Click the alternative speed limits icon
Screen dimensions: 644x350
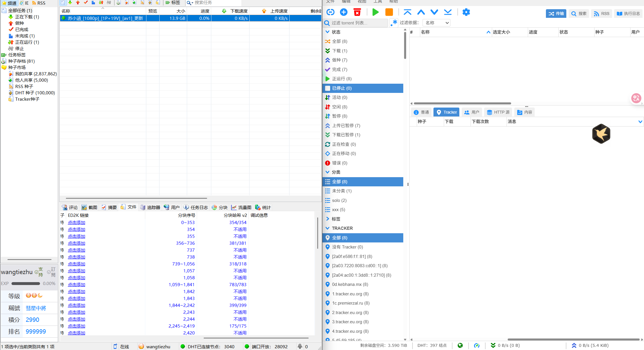pos(477,345)
